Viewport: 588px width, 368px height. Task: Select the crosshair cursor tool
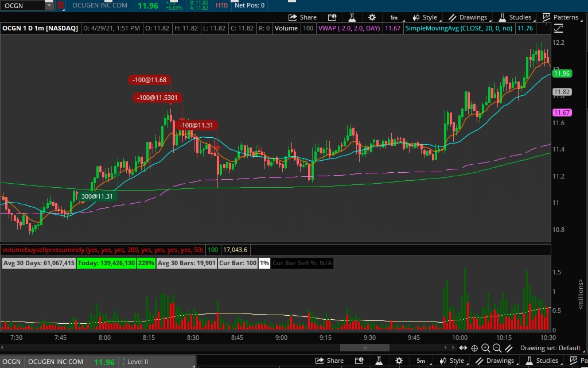474,348
